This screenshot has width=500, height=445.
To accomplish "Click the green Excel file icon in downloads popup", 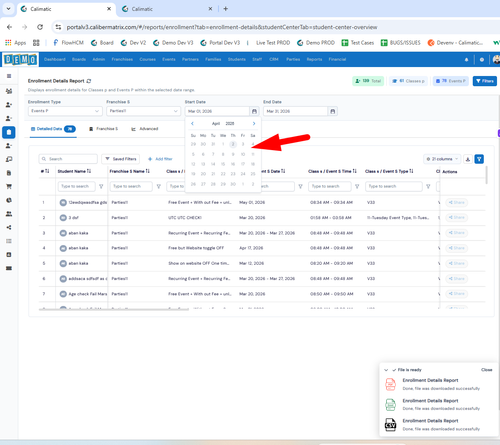I will click(390, 405).
